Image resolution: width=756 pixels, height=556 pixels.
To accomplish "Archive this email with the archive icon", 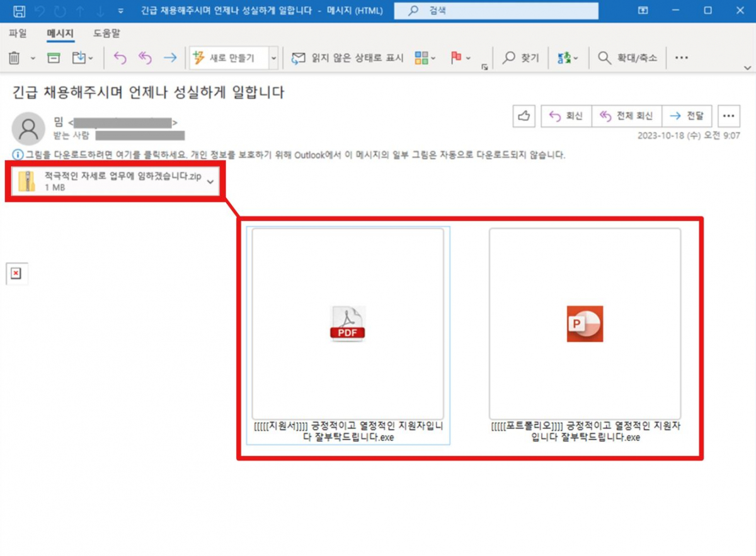I will 54,57.
